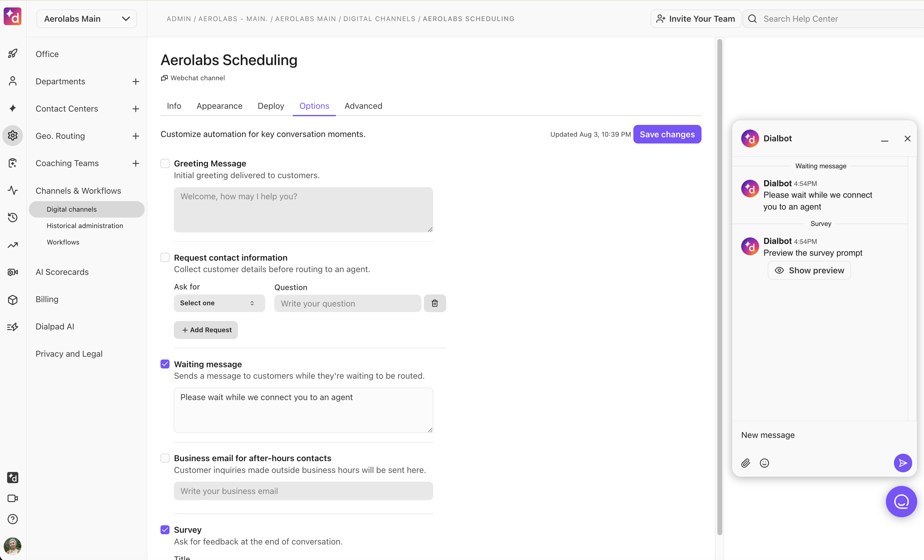924x560 pixels.
Task: Add a new department with the plus icon
Action: point(136,82)
